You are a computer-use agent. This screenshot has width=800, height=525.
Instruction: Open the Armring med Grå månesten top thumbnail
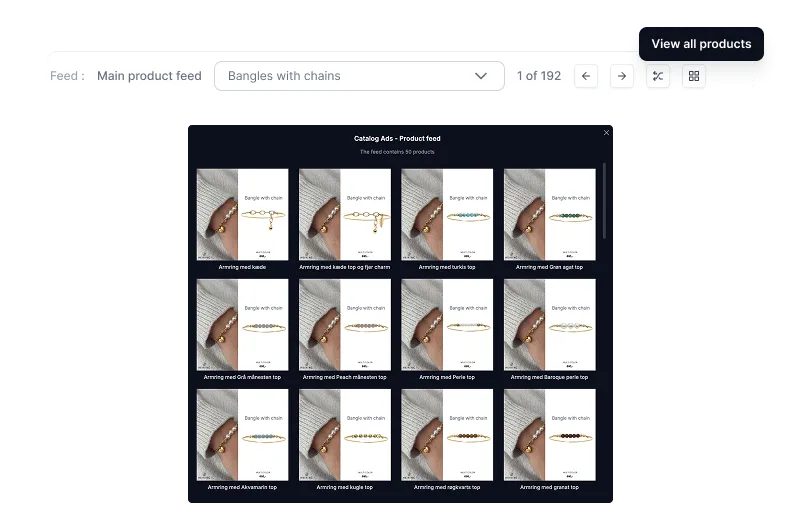[242, 324]
